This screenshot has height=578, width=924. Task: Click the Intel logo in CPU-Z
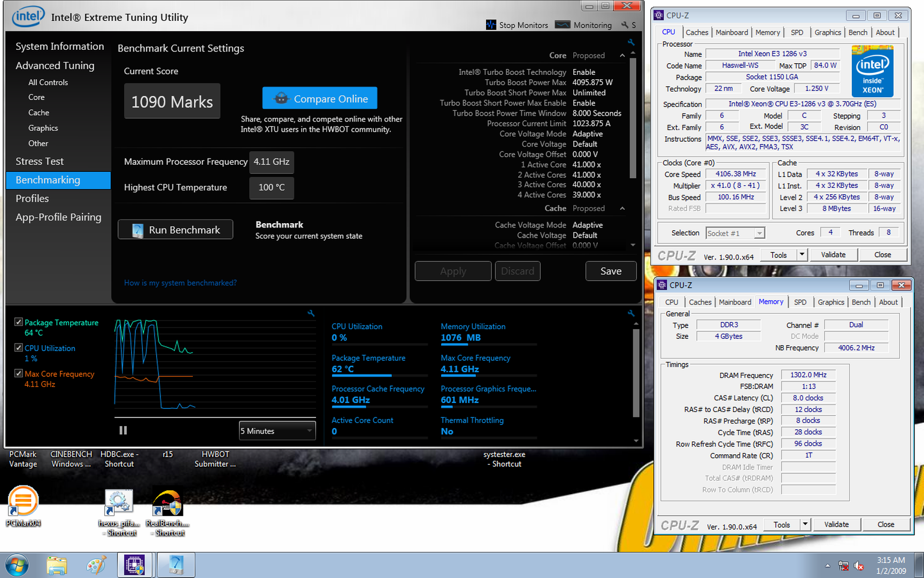point(872,71)
